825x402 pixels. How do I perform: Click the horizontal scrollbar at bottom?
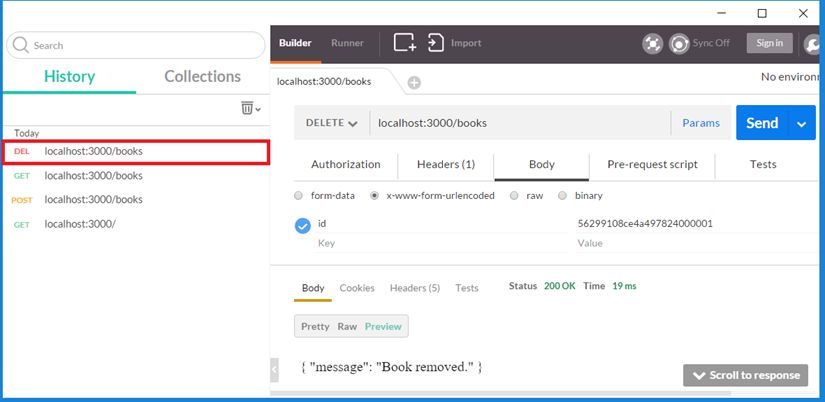pyautogui.click(x=500, y=393)
